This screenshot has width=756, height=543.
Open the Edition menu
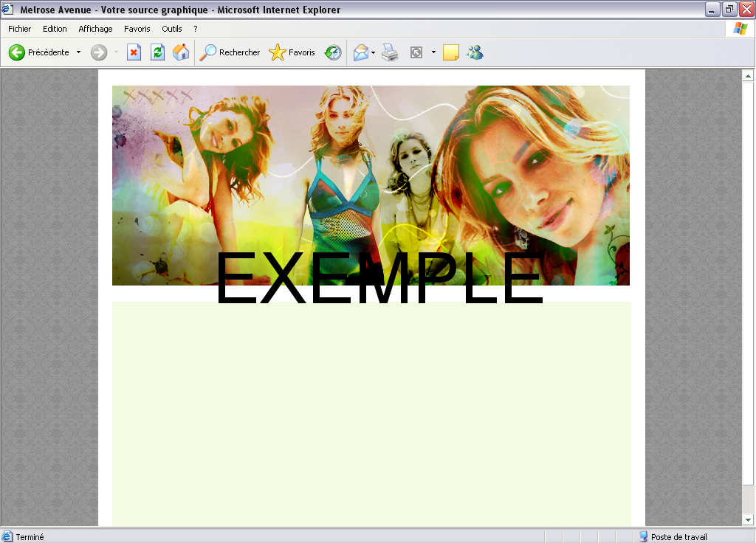[55, 29]
